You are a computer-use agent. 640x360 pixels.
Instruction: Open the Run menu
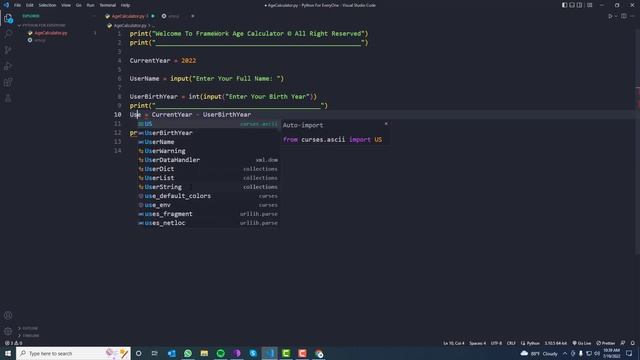coord(91,5)
